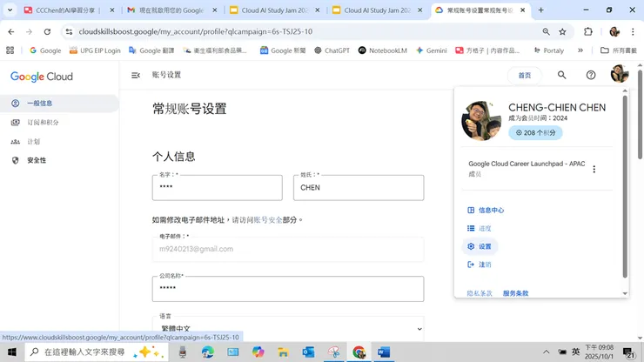Open the NotebookLM bookmark
Image resolution: width=644 pixels, height=362 pixels.
(382, 50)
